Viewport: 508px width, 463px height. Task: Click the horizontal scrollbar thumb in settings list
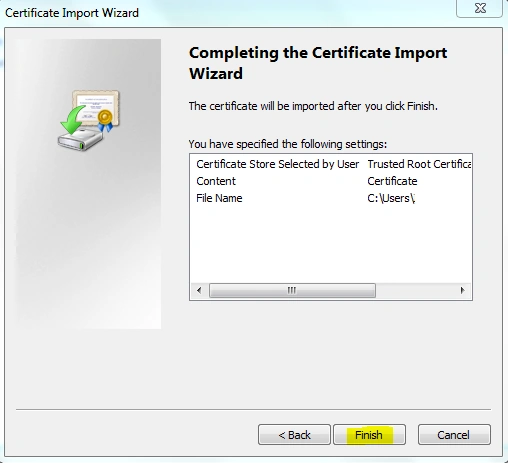pyautogui.click(x=292, y=290)
